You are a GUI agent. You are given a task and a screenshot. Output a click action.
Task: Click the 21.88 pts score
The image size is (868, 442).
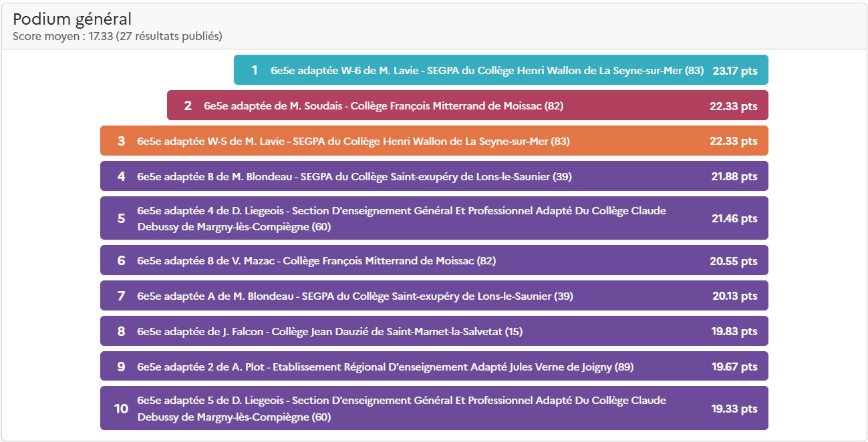click(x=734, y=176)
